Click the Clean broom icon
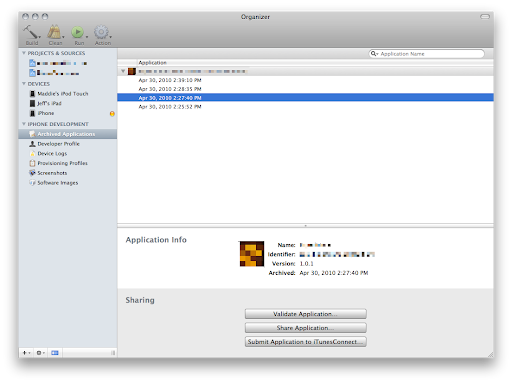 pos(54,32)
